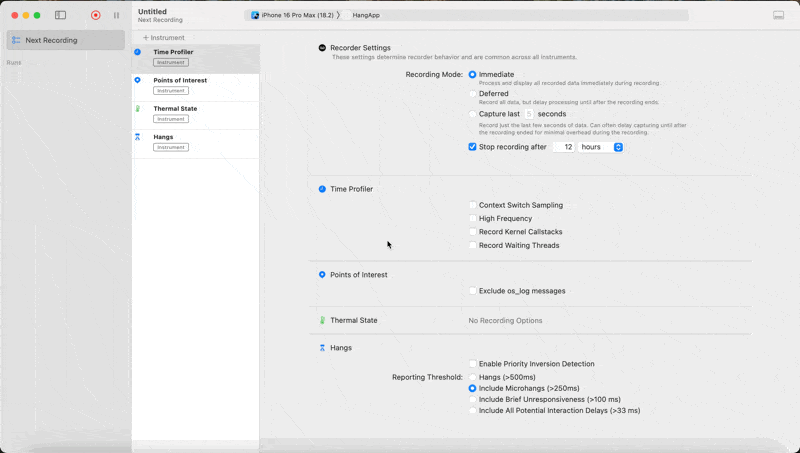This screenshot has width=800, height=453.
Task: Enable Priority Inversion Detection
Action: 473,364
